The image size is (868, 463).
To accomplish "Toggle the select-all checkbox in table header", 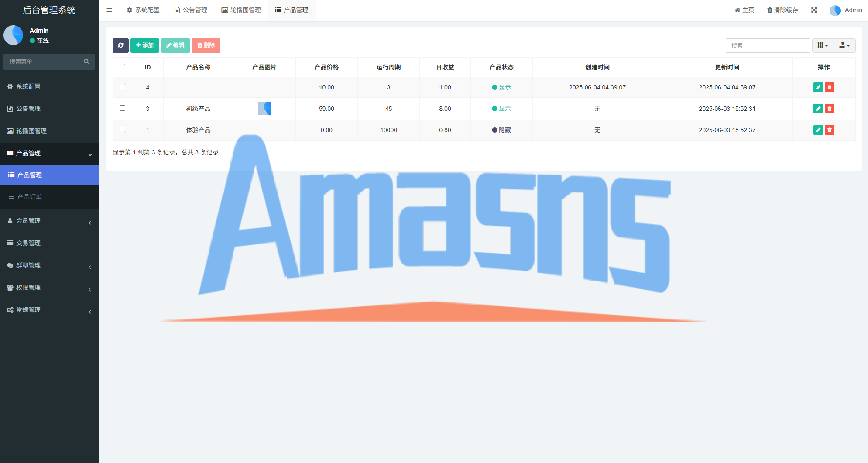I will coord(122,67).
